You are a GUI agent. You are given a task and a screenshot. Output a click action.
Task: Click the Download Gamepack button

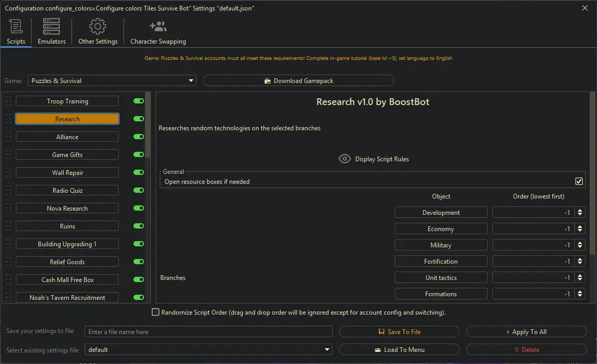click(x=298, y=81)
